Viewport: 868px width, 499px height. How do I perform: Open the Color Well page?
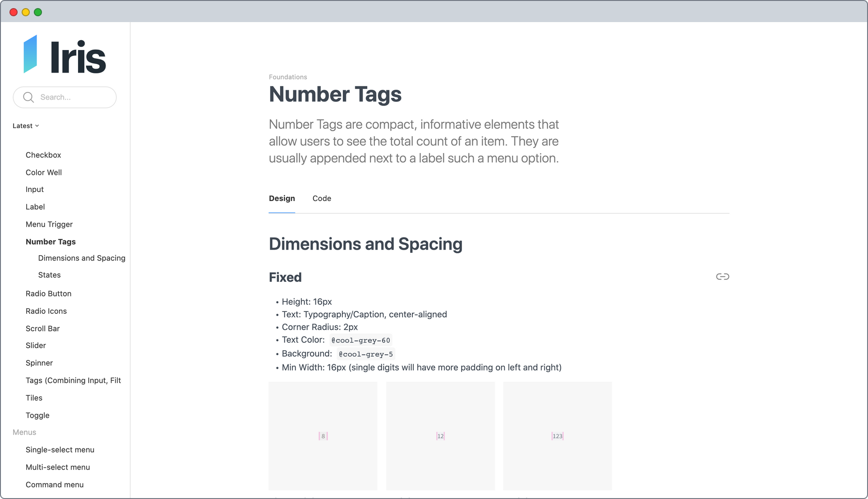[x=44, y=173]
